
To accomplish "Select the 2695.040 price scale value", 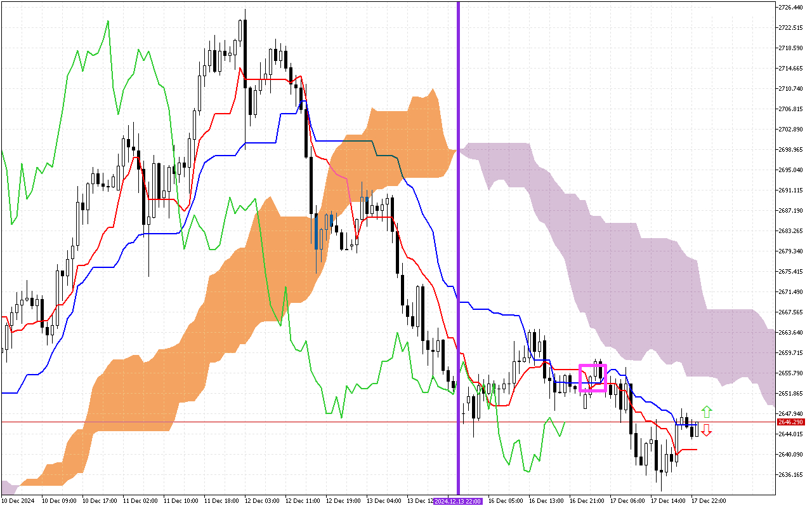I will [x=790, y=170].
